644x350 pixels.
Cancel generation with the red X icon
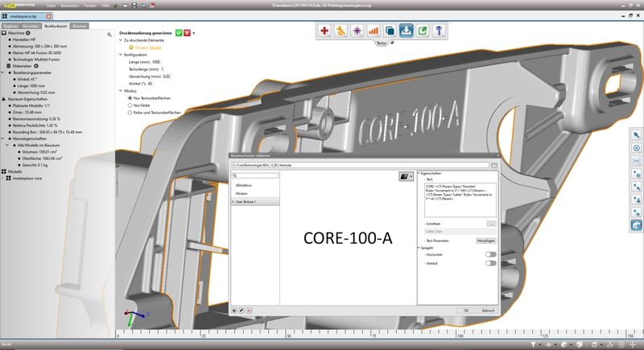187,33
